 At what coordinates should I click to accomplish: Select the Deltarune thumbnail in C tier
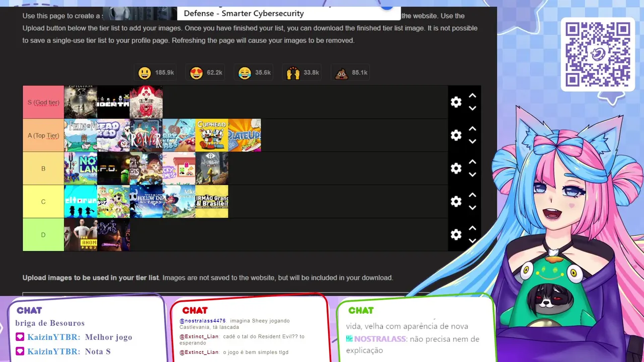pyautogui.click(x=80, y=202)
